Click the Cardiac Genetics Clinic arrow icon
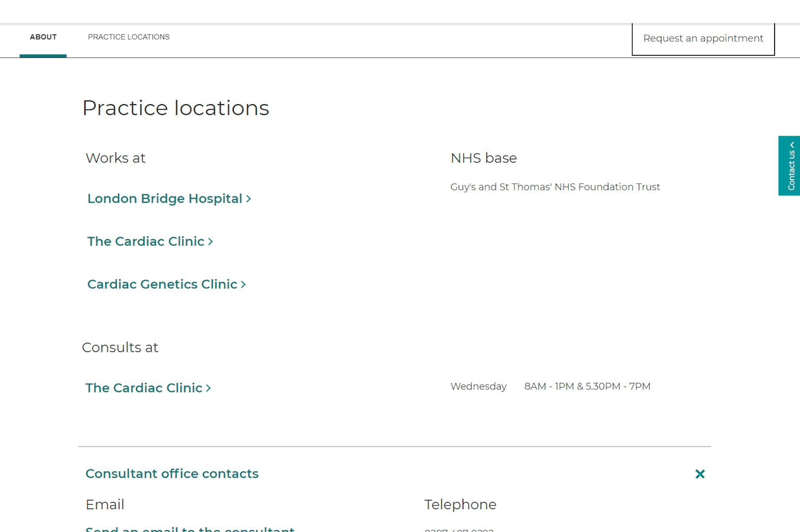This screenshot has height=532, width=800. (x=243, y=285)
